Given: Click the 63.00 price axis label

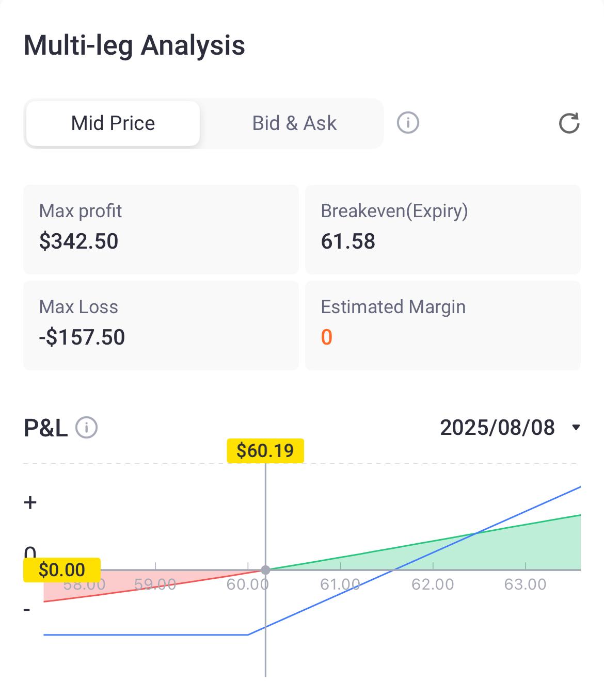Looking at the screenshot, I should coord(525,584).
